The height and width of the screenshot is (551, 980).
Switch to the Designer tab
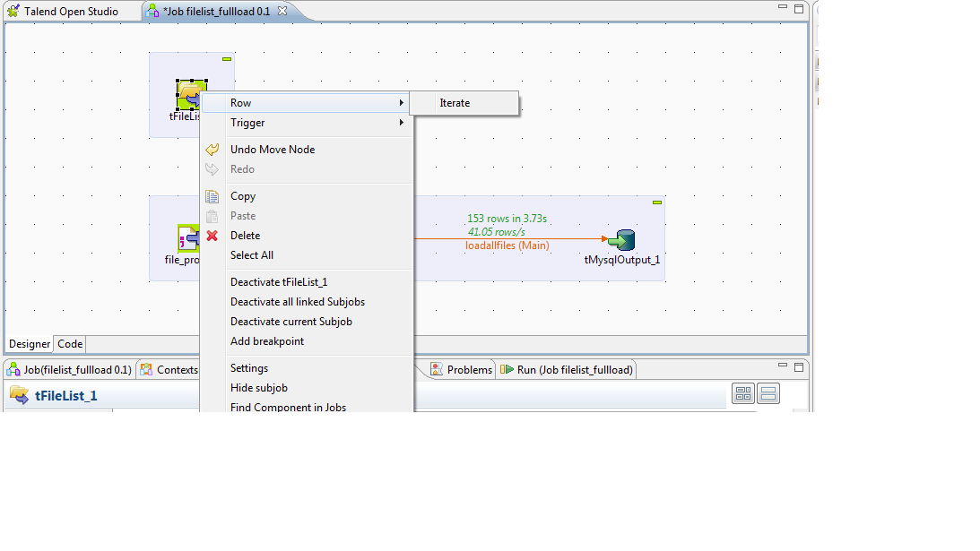point(30,344)
